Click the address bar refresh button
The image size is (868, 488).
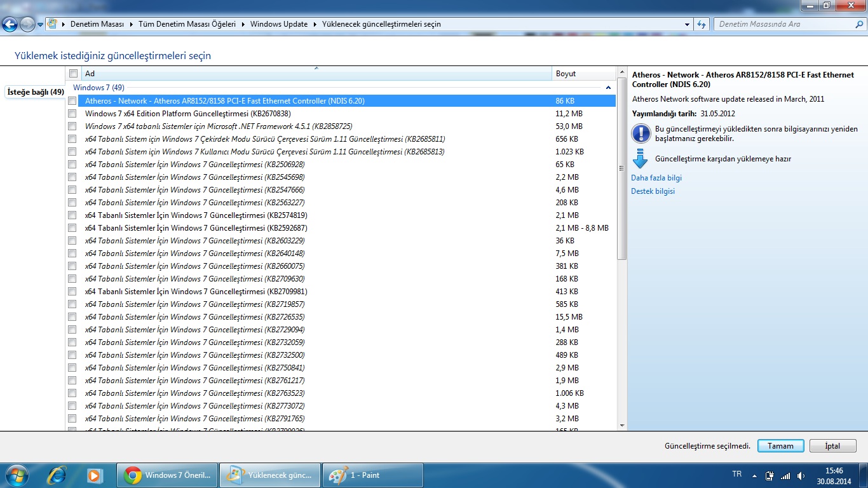click(702, 24)
